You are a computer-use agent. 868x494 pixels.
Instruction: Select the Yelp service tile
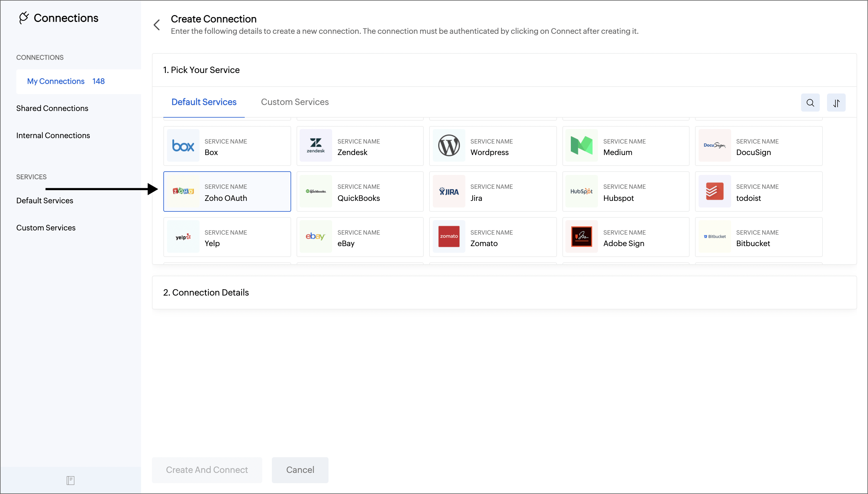(x=227, y=237)
